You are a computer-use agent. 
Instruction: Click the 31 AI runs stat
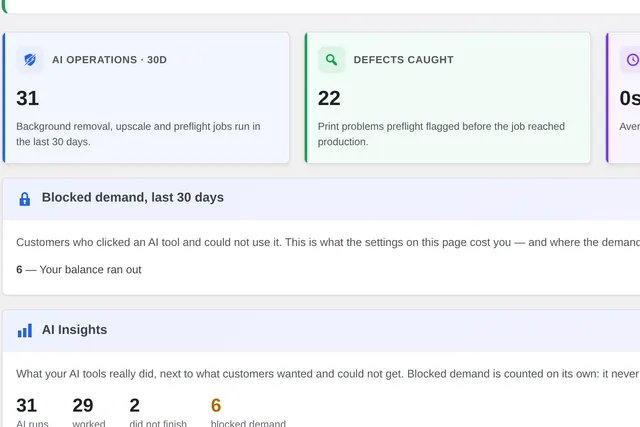click(32, 412)
